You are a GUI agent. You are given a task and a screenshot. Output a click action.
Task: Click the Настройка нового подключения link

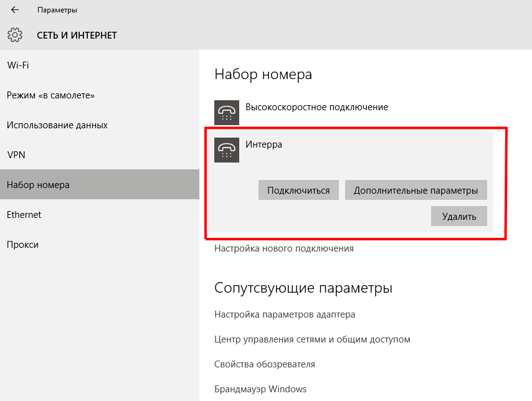point(283,248)
